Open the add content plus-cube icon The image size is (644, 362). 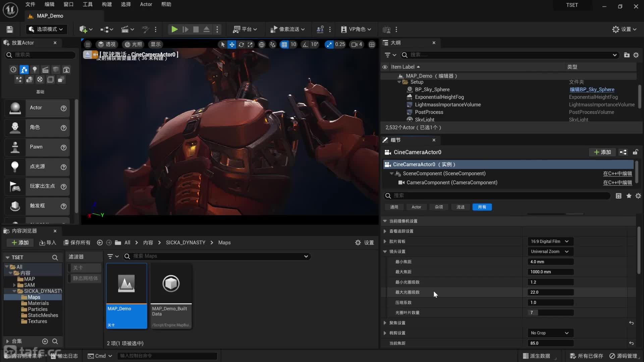click(86, 29)
